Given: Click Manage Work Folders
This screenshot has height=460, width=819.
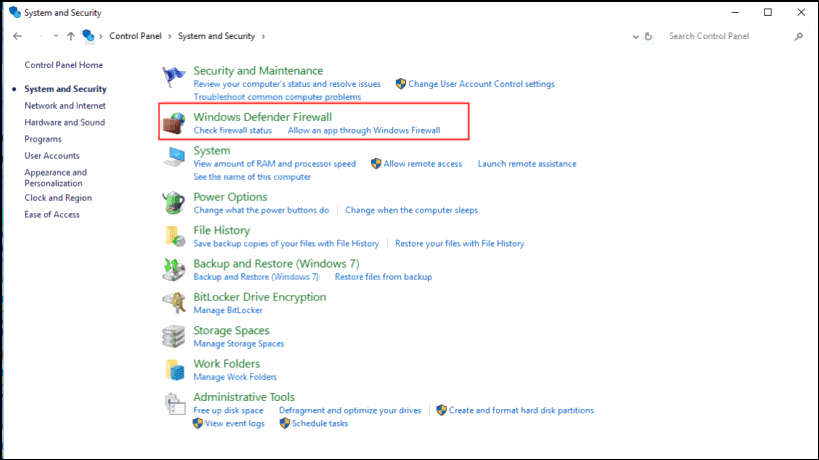Looking at the screenshot, I should pos(235,377).
